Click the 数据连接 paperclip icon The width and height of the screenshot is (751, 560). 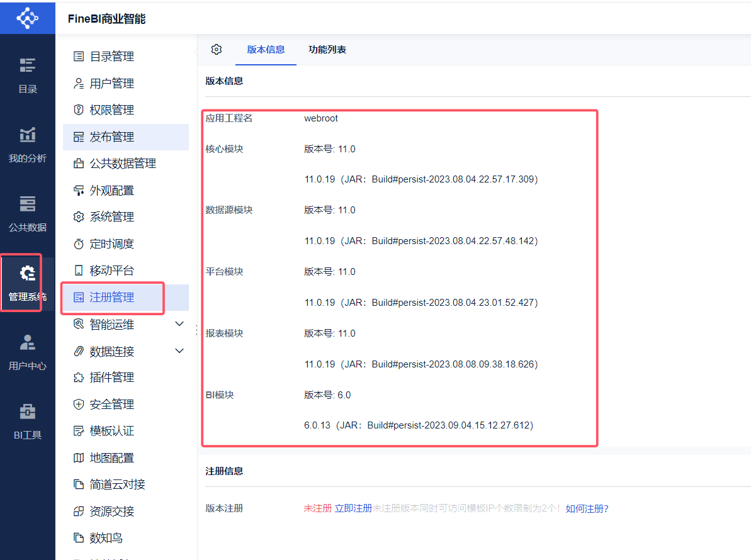[x=79, y=351]
